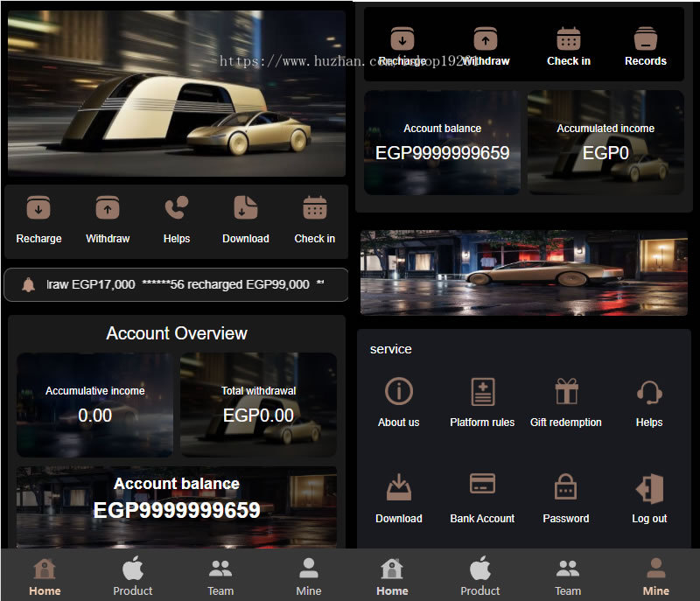Tap the notification bell icon in the ticker
Image resolution: width=700 pixels, height=601 pixels.
29,284
